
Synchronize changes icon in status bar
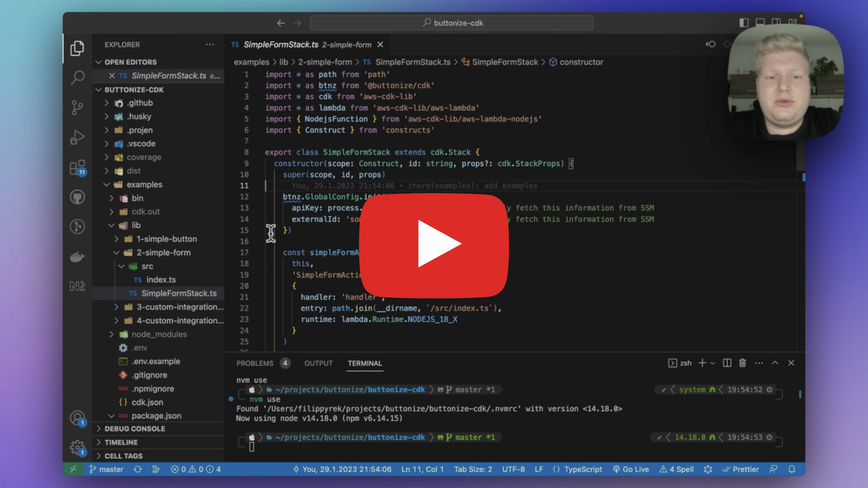click(137, 469)
